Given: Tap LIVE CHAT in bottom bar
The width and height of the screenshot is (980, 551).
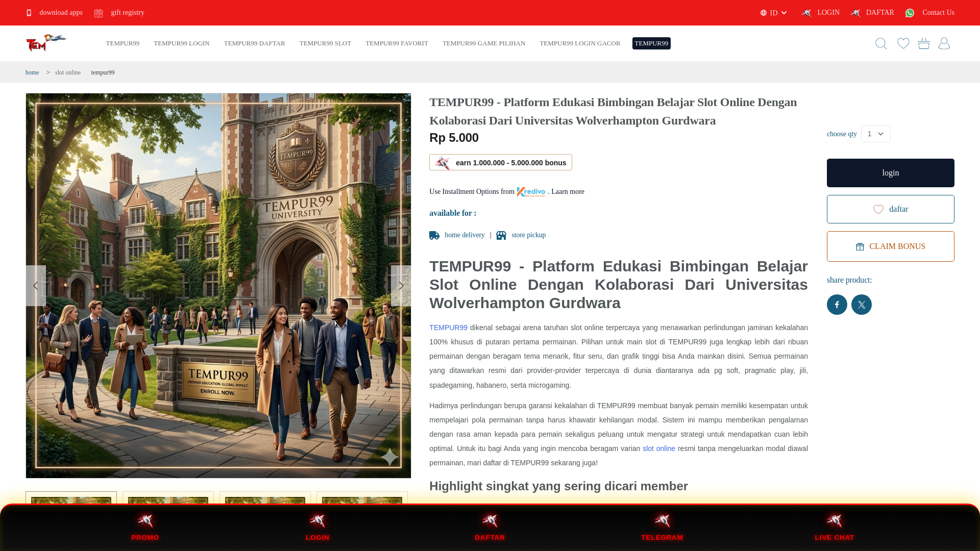Looking at the screenshot, I should point(835,528).
